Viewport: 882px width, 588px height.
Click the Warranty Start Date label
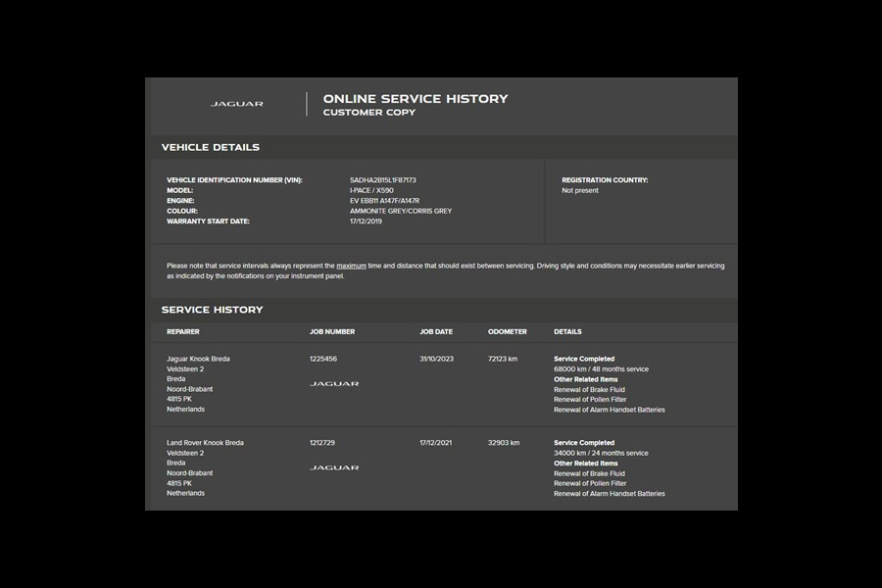click(208, 221)
